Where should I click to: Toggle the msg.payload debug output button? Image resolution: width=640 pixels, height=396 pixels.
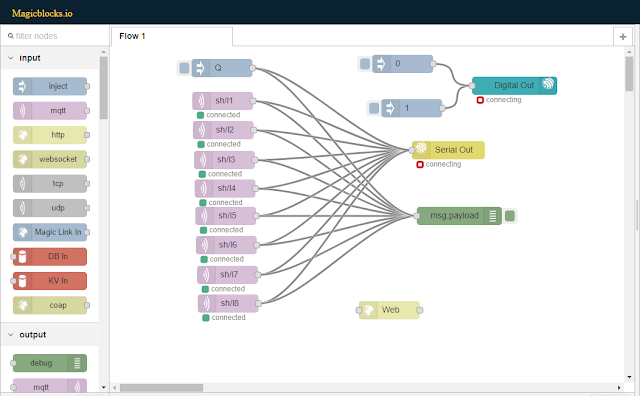(510, 216)
